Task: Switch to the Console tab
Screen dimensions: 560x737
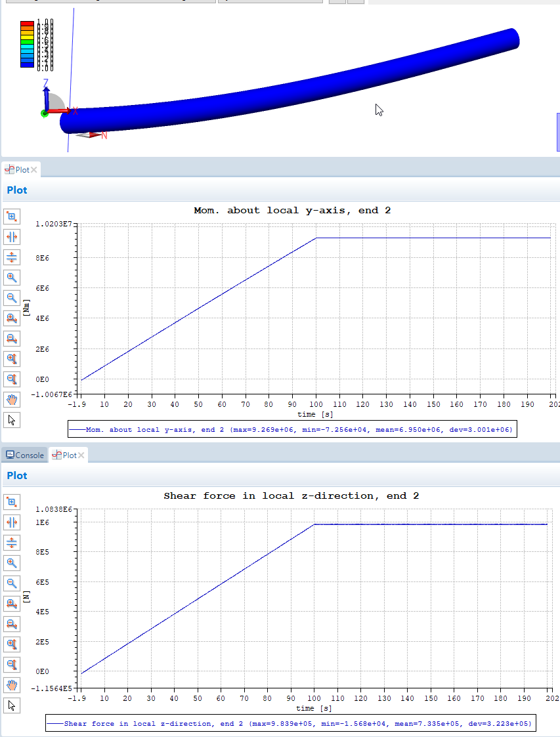Action: [x=25, y=455]
